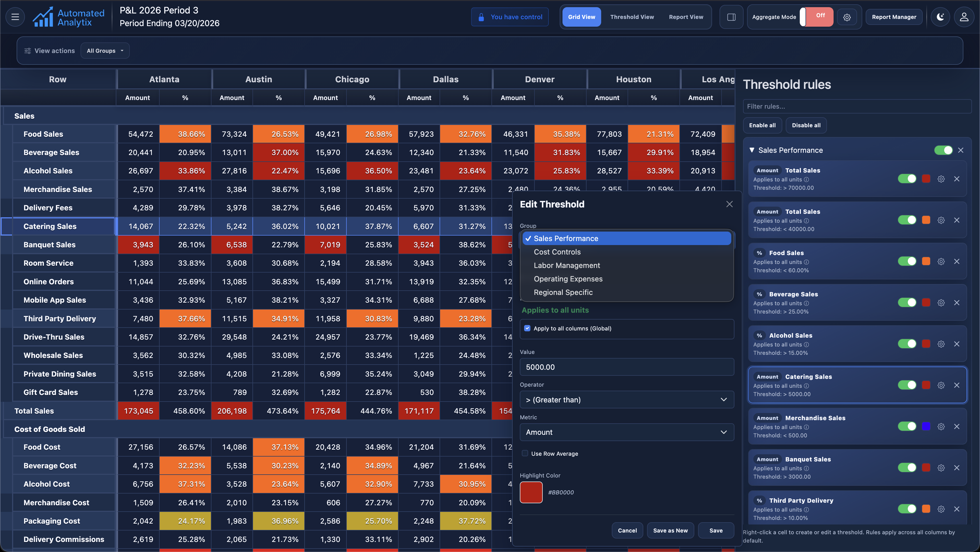Open Aggregate Mode settings gear
Screen dimensions: 980x552
[x=847, y=17]
